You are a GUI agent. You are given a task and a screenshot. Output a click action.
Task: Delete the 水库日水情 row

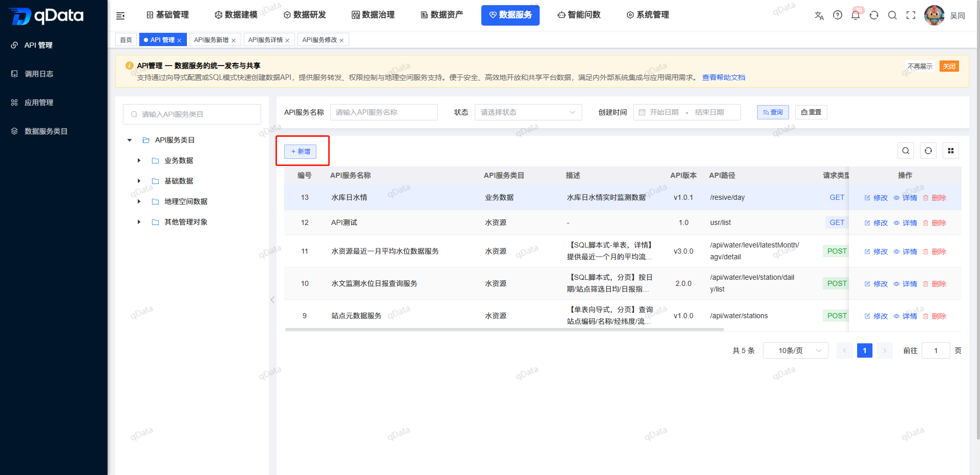click(934, 198)
